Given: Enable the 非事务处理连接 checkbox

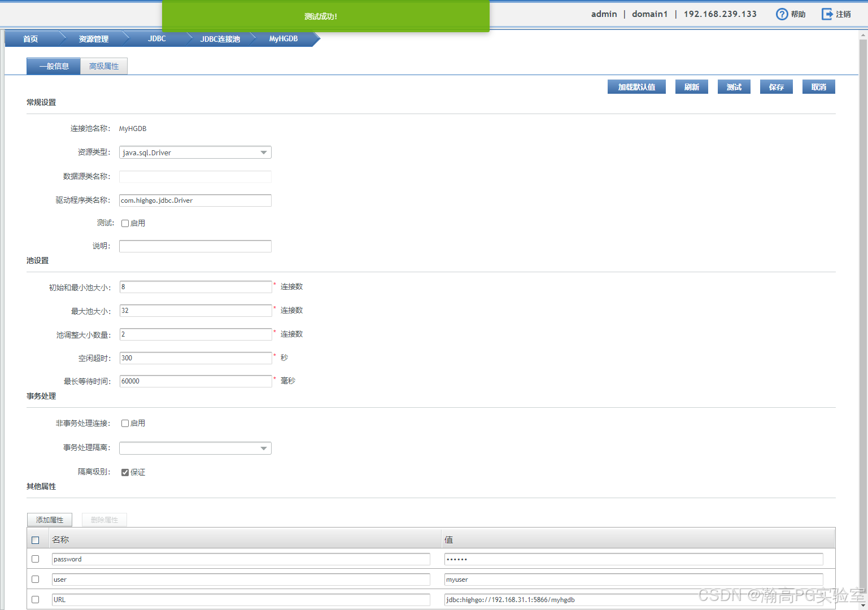Looking at the screenshot, I should (125, 423).
